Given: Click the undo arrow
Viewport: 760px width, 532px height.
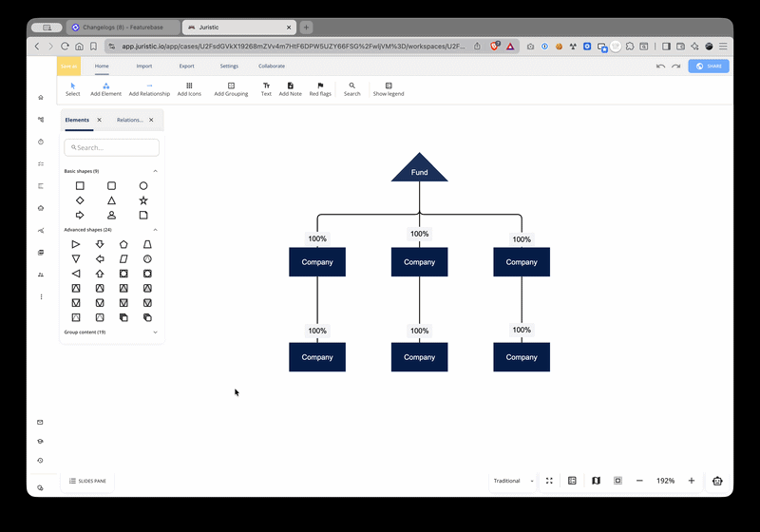Looking at the screenshot, I should pos(661,66).
